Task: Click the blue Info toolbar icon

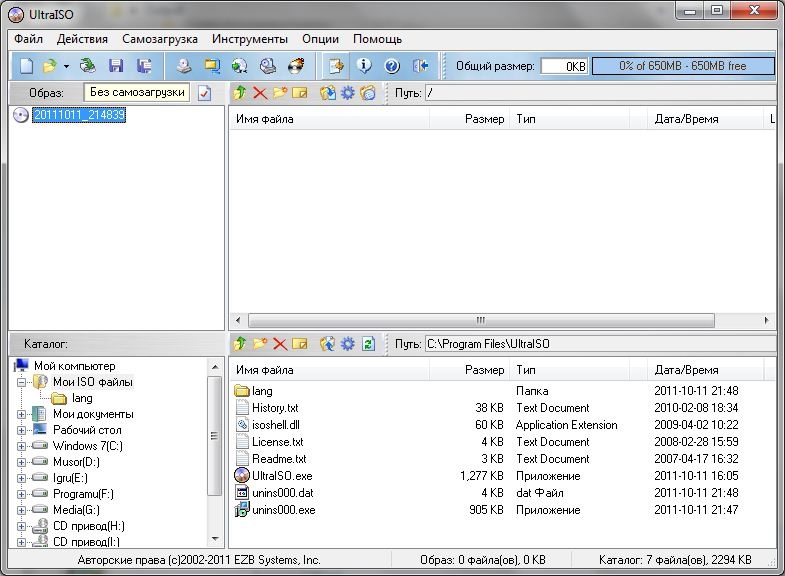Action: 364,66
